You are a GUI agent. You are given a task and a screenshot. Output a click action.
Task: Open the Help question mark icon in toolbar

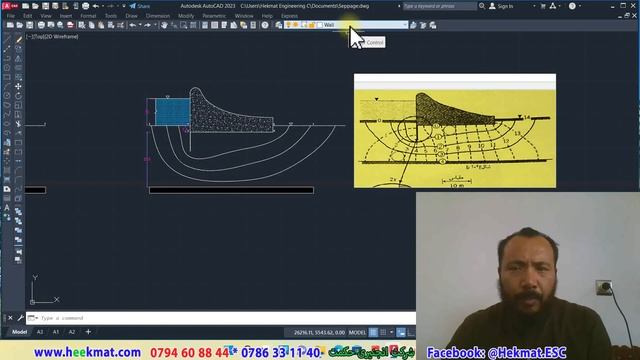click(265, 25)
